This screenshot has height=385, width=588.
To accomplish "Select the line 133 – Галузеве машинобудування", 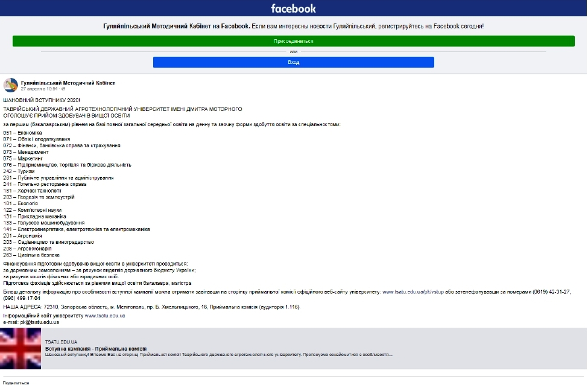I will point(44,223).
